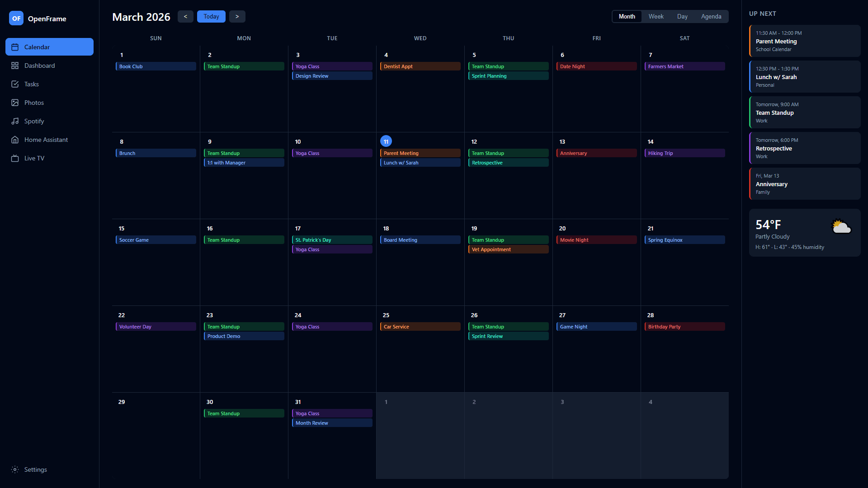
Task: Switch to the Week view
Action: click(x=656, y=16)
